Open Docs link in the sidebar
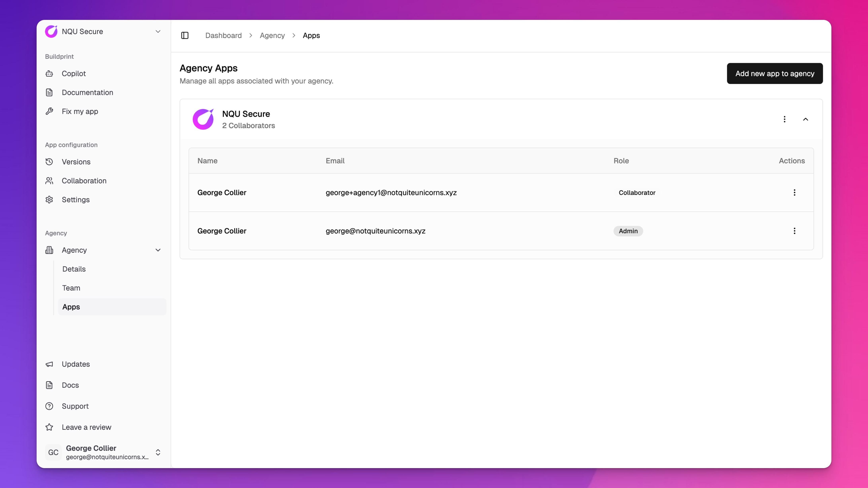The width and height of the screenshot is (868, 488). (103, 385)
